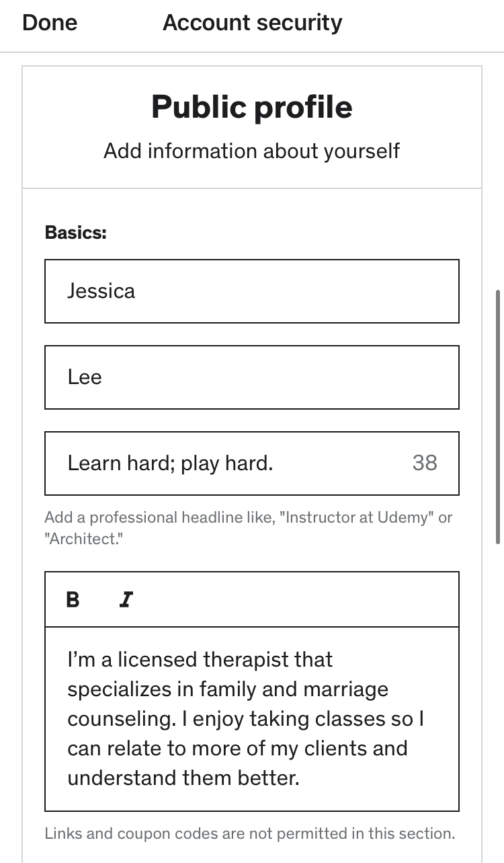Select 'Add information about yourself' subtitle

(252, 151)
